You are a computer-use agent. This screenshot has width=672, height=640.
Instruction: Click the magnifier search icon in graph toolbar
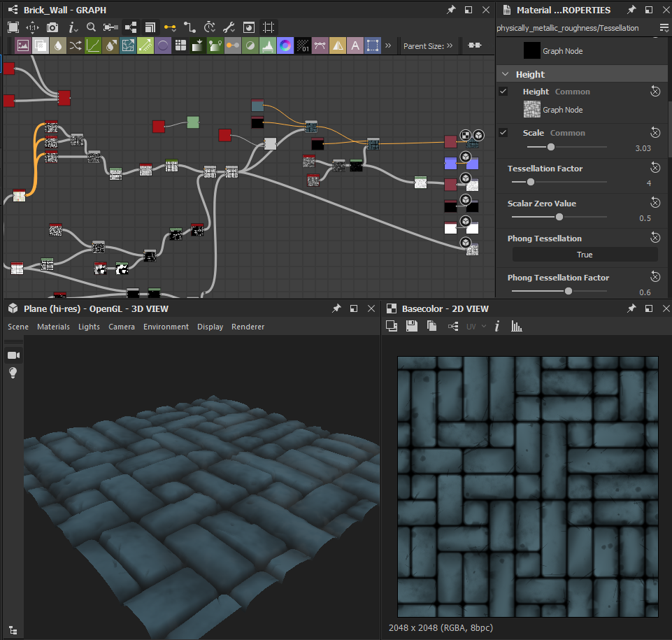click(91, 27)
